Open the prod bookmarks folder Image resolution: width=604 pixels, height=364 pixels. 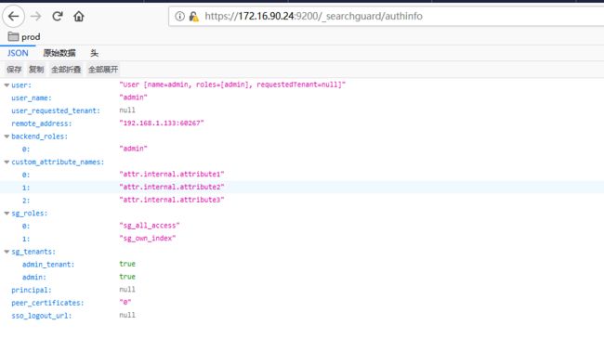[24, 37]
